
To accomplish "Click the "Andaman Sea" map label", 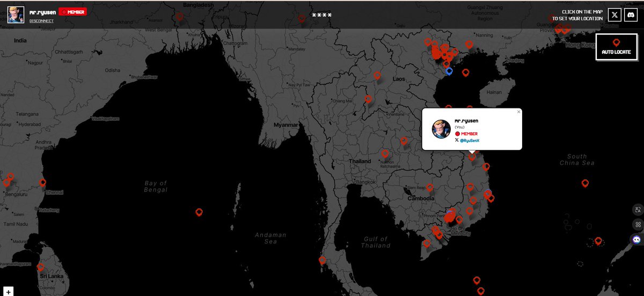I will pos(270,238).
